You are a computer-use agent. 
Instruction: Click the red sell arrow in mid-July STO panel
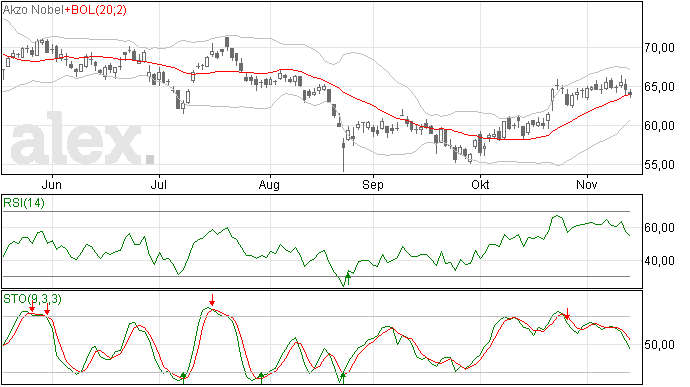212,300
